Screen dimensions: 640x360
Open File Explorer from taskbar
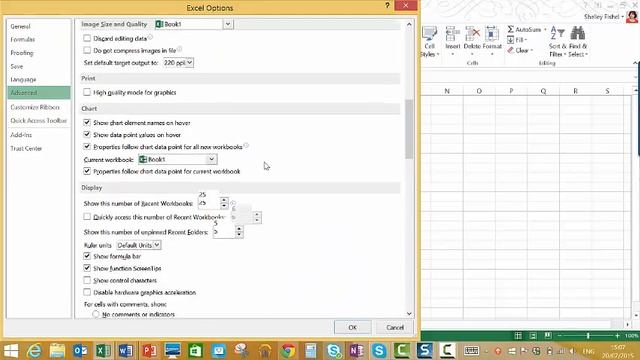[57, 351]
